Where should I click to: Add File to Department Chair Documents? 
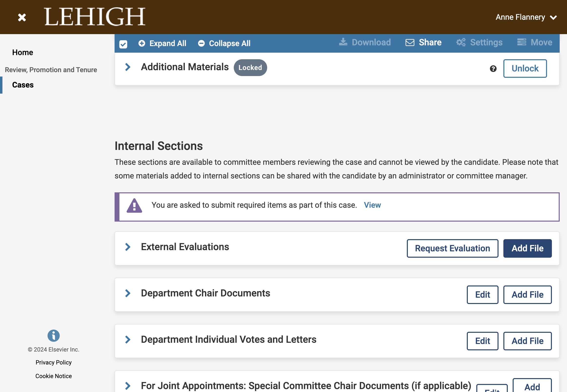tap(528, 295)
